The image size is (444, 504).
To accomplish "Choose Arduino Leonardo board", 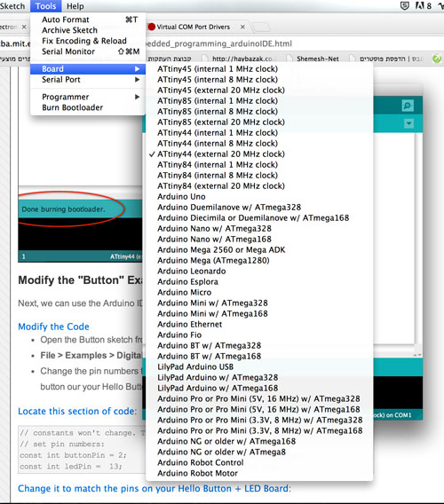I will (259, 271).
